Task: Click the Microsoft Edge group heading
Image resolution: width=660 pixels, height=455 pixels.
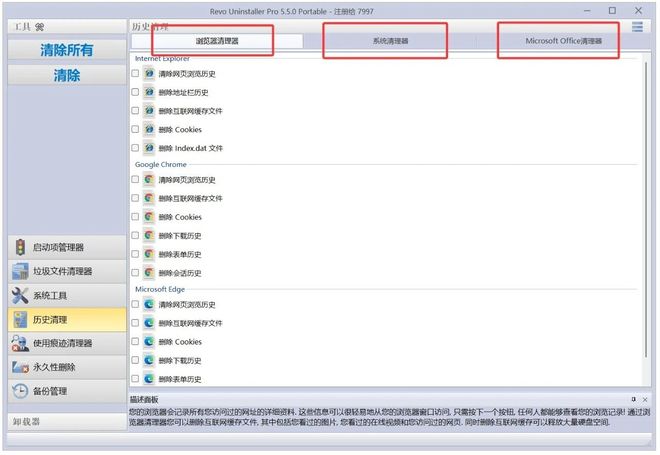Action: pos(160,289)
